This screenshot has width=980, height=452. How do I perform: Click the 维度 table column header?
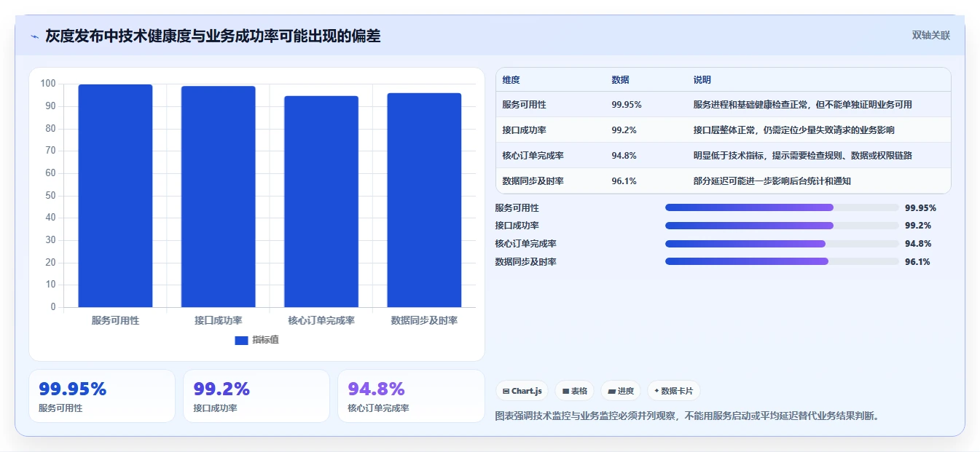(x=511, y=80)
